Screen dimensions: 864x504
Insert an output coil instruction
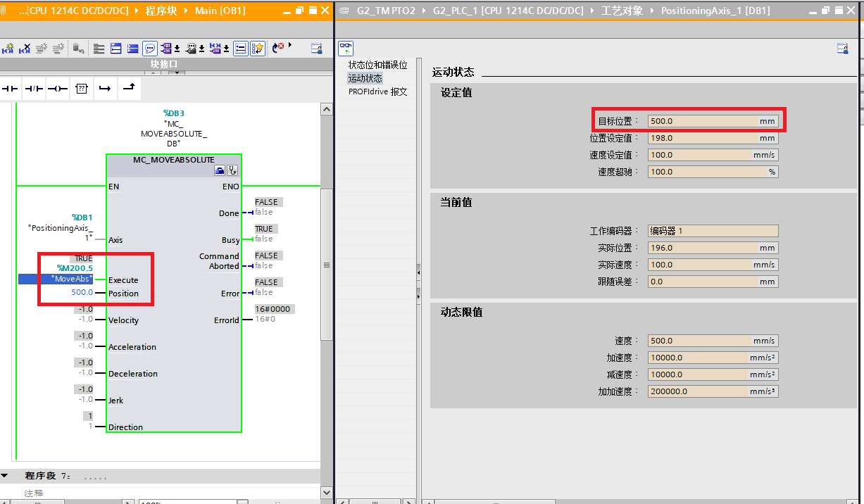(58, 89)
